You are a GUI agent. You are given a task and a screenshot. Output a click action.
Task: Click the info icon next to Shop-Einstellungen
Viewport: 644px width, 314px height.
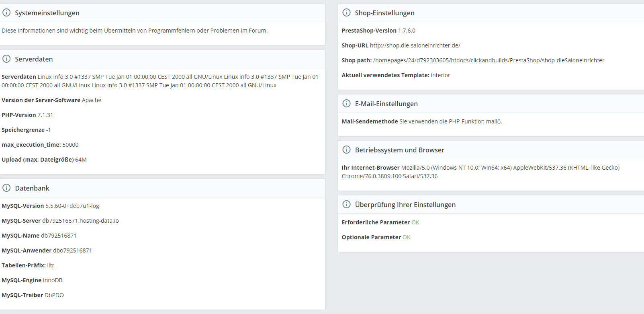[346, 13]
